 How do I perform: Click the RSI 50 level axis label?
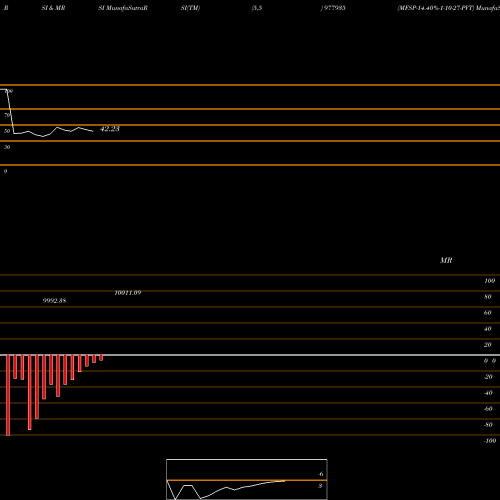tap(7, 131)
